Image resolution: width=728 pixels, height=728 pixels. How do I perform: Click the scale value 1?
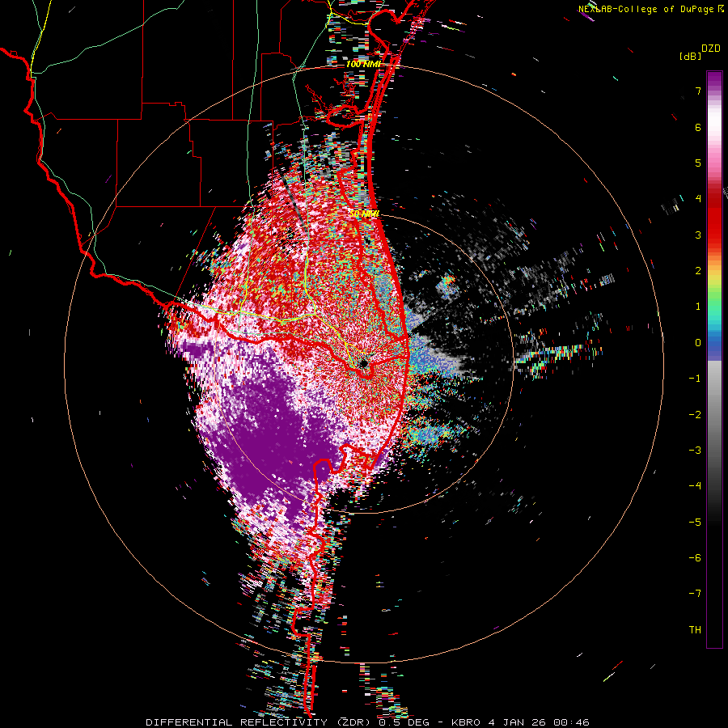[x=698, y=307]
